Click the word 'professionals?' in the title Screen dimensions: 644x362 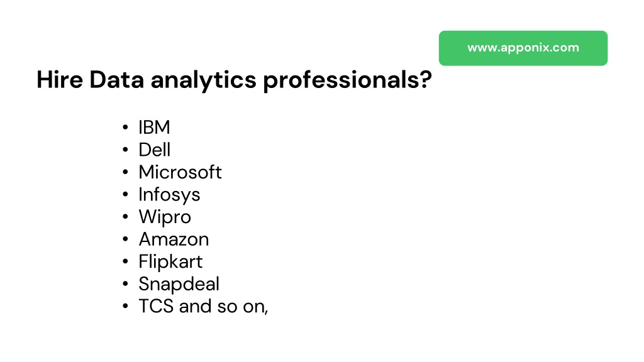click(x=347, y=81)
